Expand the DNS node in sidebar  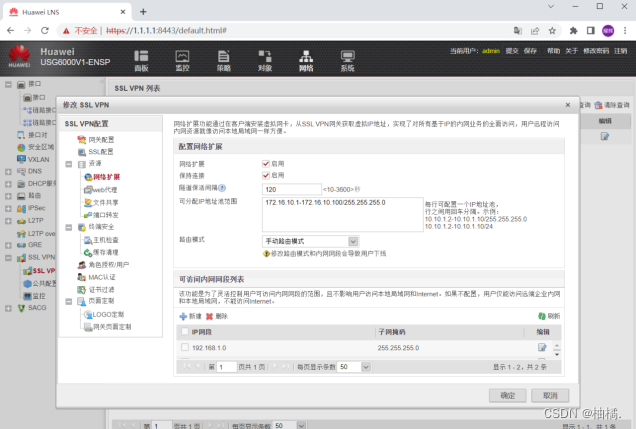[x=8, y=172]
